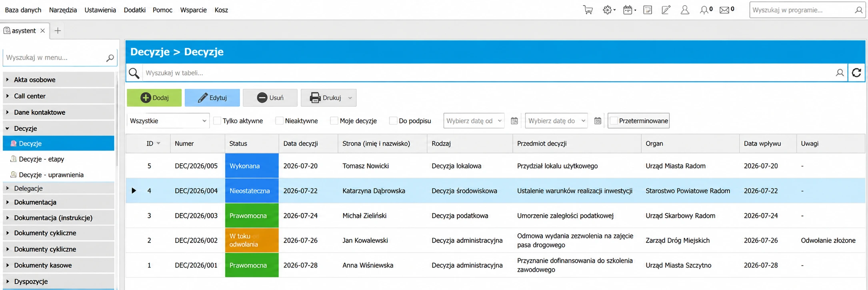Open the settings gear icon
868x290 pixels.
[x=607, y=10]
